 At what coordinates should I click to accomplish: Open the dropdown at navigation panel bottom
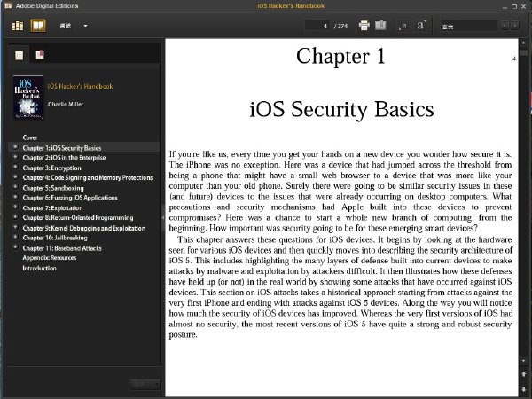[x=145, y=384]
